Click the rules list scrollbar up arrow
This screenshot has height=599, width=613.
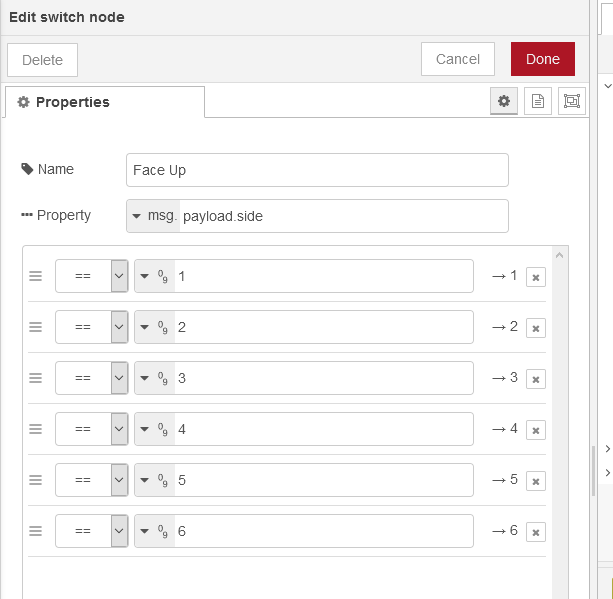click(x=559, y=255)
